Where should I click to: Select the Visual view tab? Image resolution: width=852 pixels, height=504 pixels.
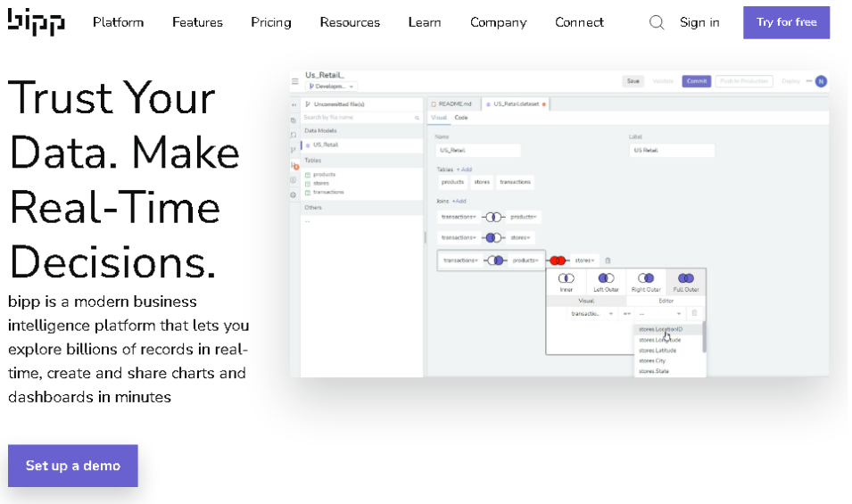439,118
